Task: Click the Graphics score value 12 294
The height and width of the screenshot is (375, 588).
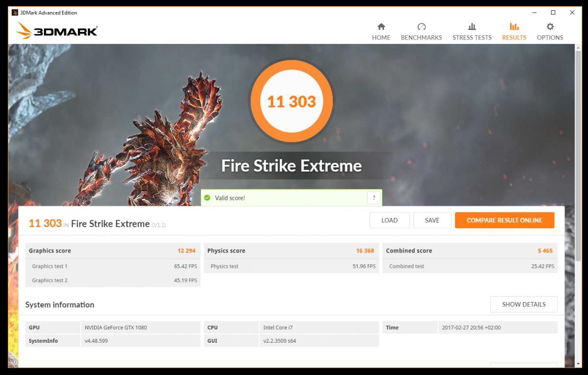Action: [186, 251]
